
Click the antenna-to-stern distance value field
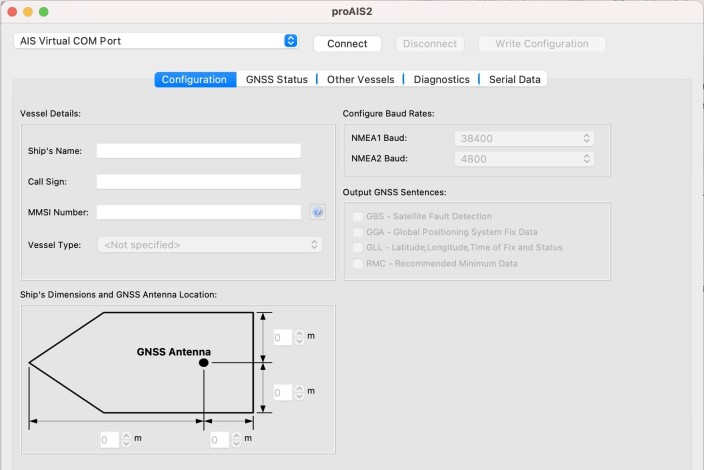[x=220, y=439]
